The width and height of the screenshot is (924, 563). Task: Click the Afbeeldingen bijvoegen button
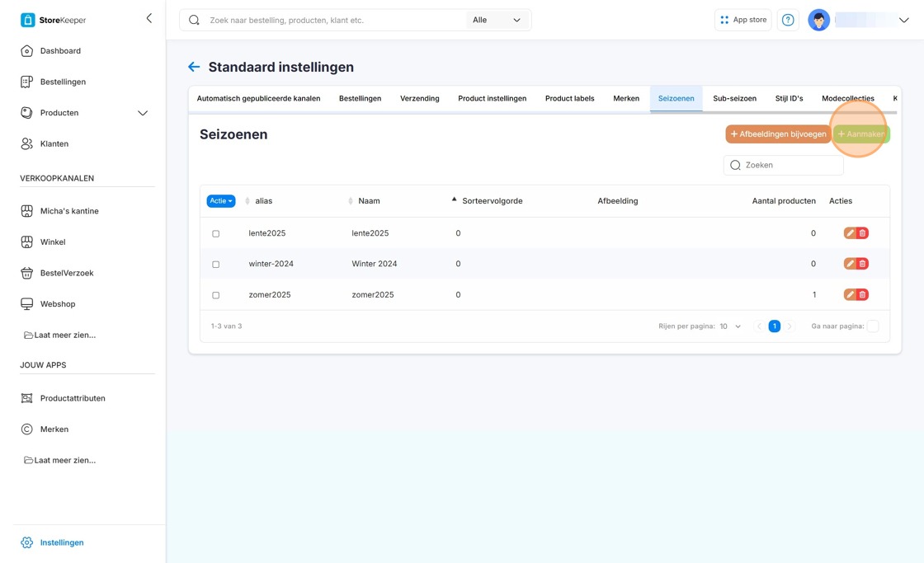coord(778,134)
